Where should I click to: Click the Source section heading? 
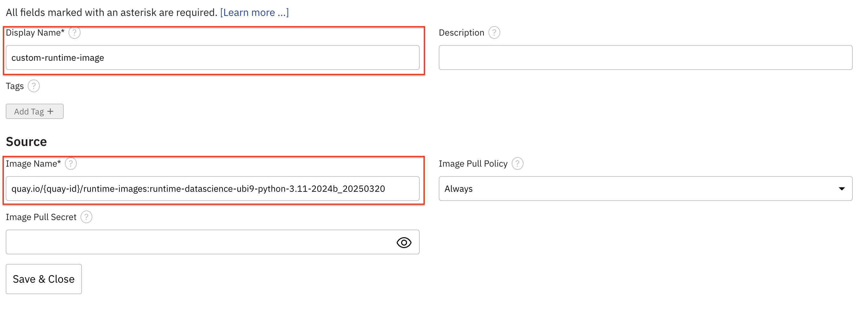coord(26,142)
